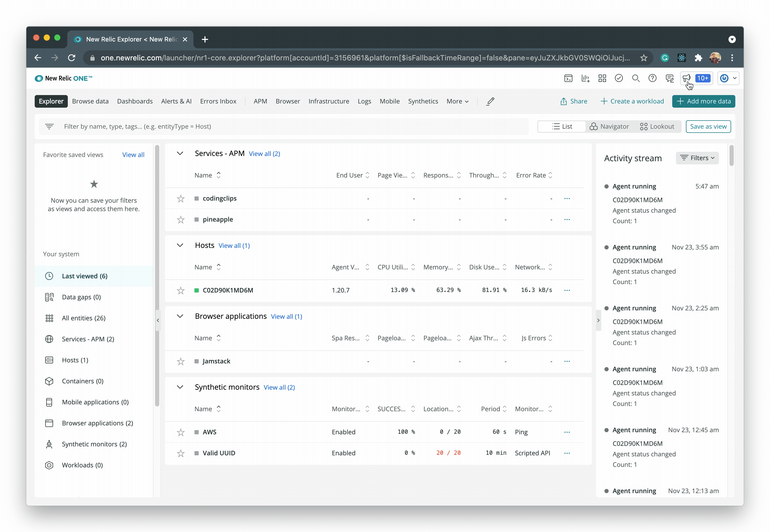Switch to the Navigator view
770x532 pixels.
609,127
